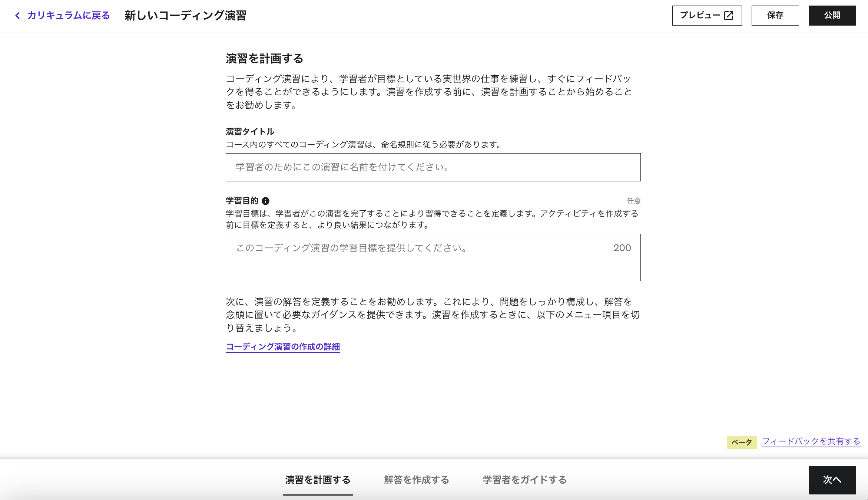
Task: Click the black 公開 button
Action: pos(832,15)
